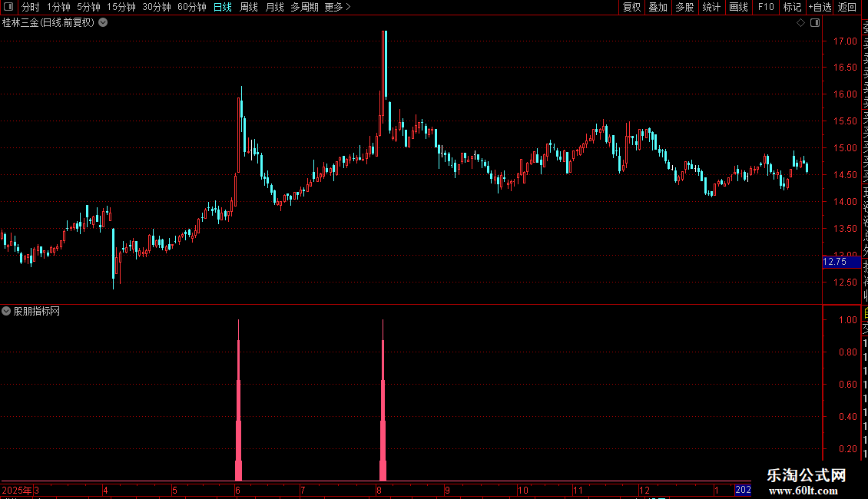Click the highlighted 12.75 price marker

(841, 262)
